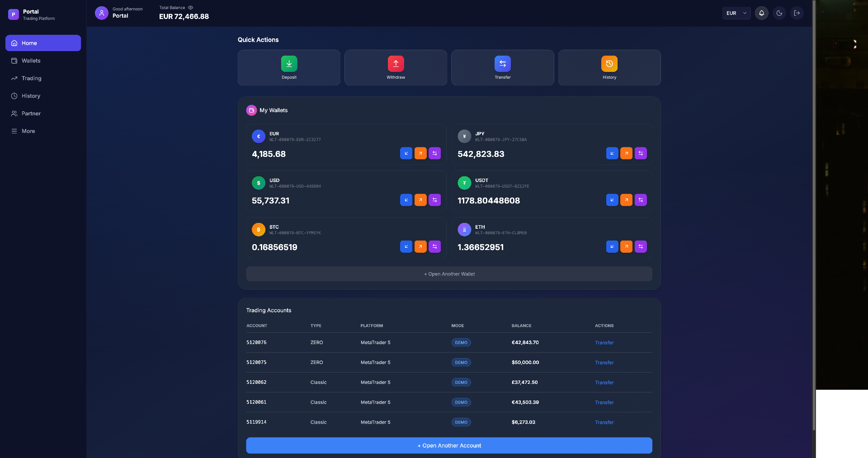Expand the More menu in sidebar

click(28, 131)
